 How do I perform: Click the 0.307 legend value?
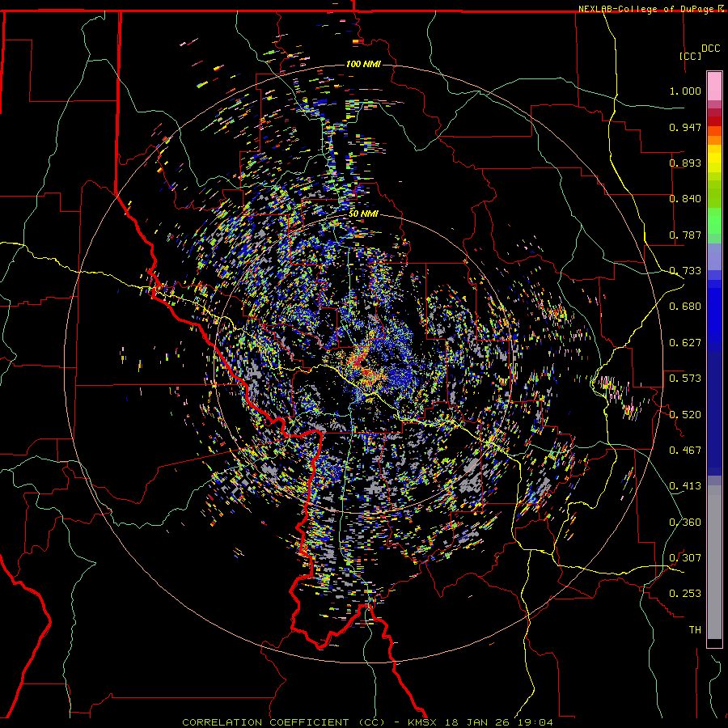point(685,558)
